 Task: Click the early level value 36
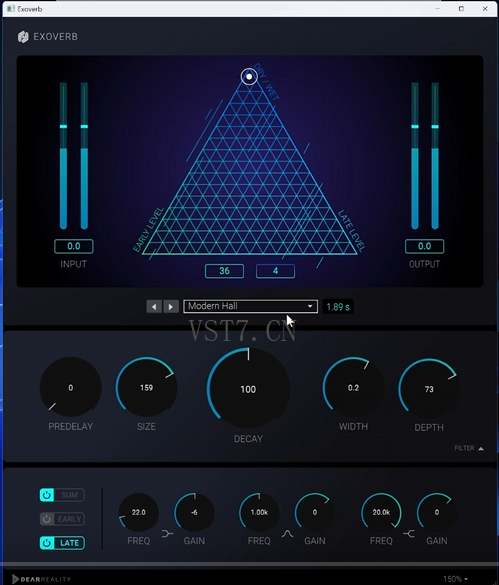tap(224, 271)
